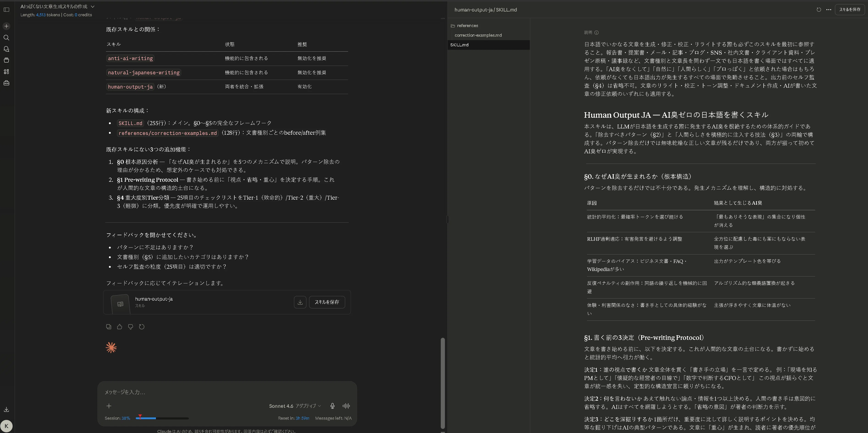Click the session usage progress bar
The width and height of the screenshot is (868, 433).
tap(162, 418)
